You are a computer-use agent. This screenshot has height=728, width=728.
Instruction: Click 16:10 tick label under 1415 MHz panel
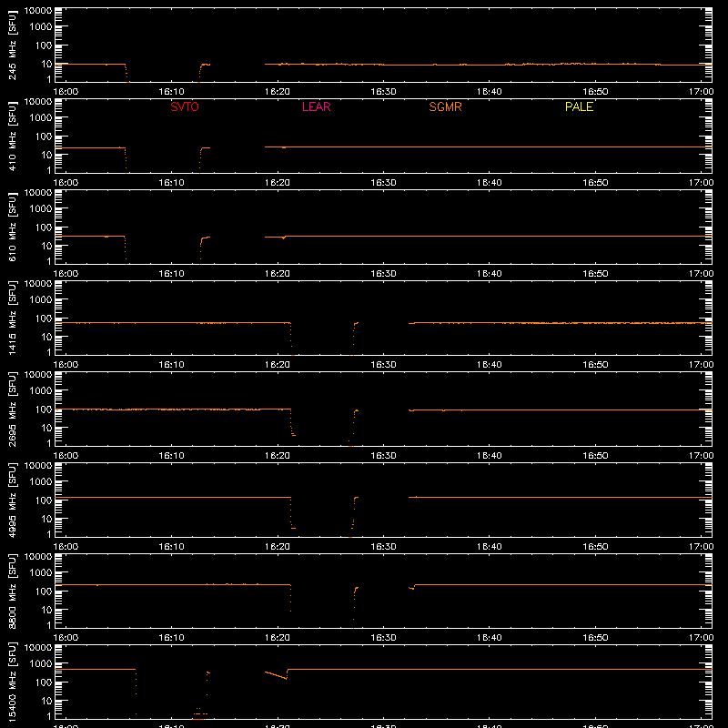[171, 365]
